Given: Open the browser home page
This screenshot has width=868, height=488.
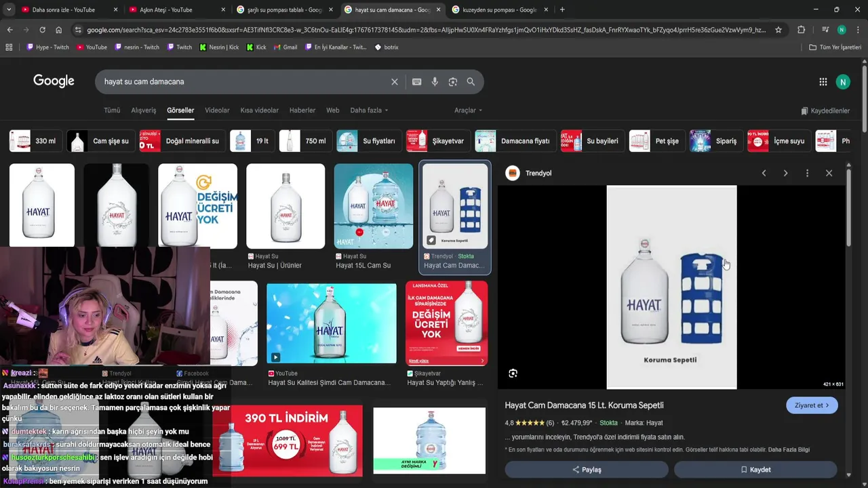Looking at the screenshot, I should [x=58, y=30].
